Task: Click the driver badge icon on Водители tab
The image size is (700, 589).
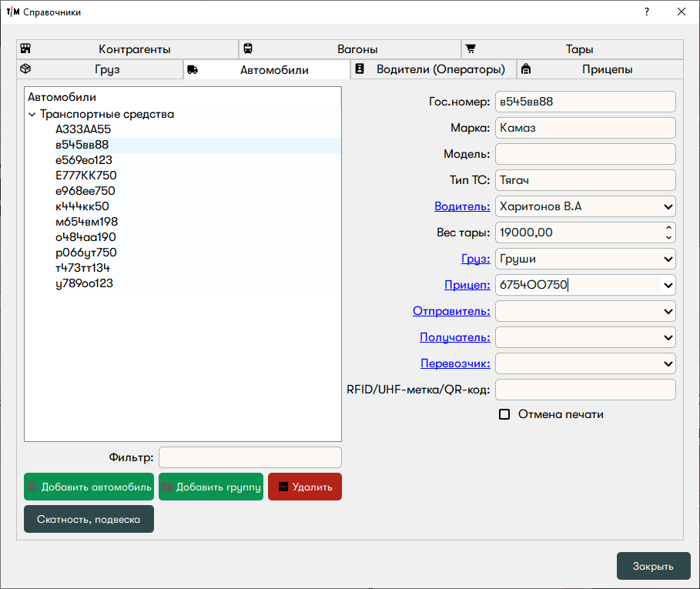Action: 359,69
